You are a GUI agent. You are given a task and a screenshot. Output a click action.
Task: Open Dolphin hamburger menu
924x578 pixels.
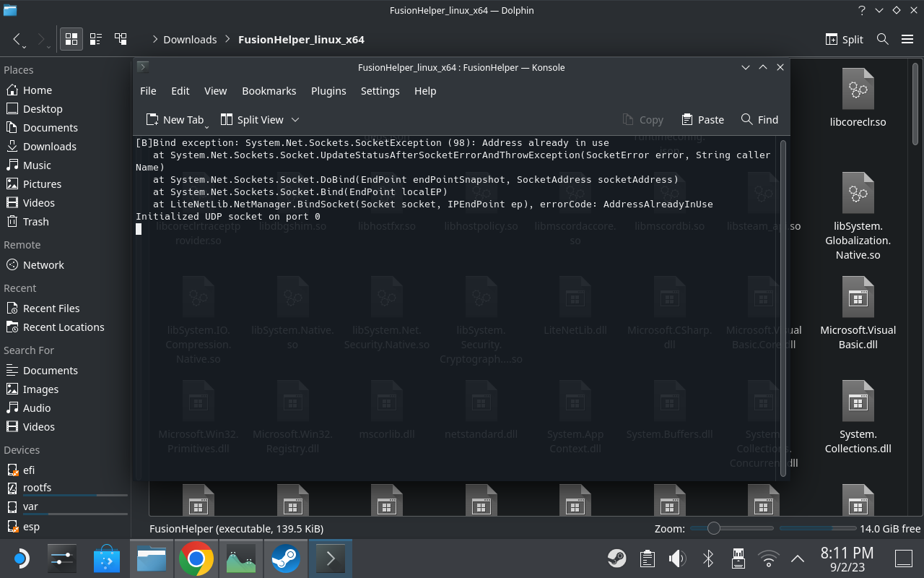[907, 39]
